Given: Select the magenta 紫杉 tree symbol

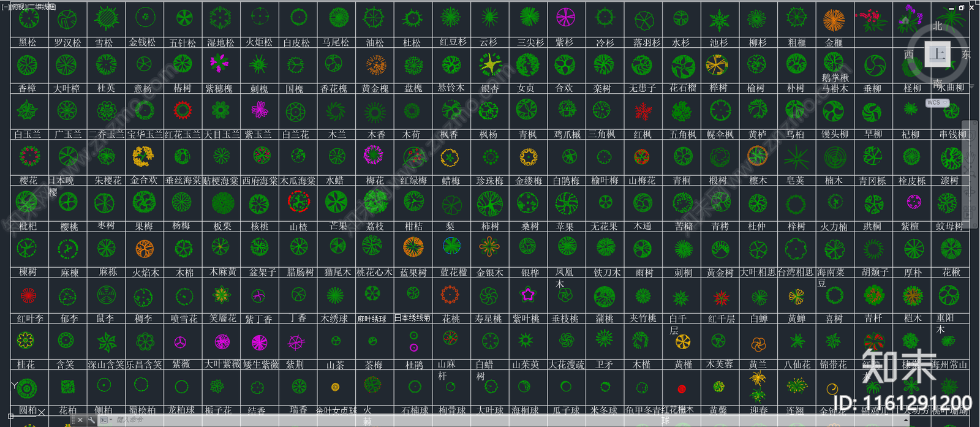Looking at the screenshot, I should point(565,18).
